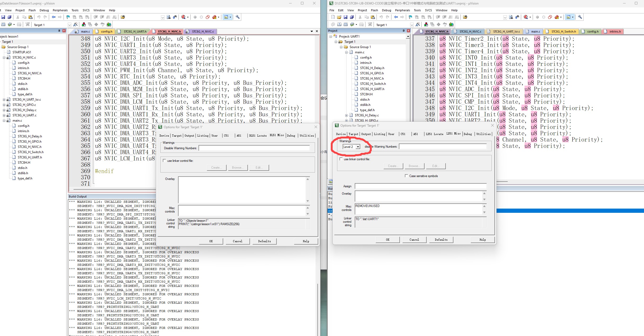This screenshot has height=336, width=644.
Task: Click the Paste icon in left window toolbar
Action: (x=30, y=17)
